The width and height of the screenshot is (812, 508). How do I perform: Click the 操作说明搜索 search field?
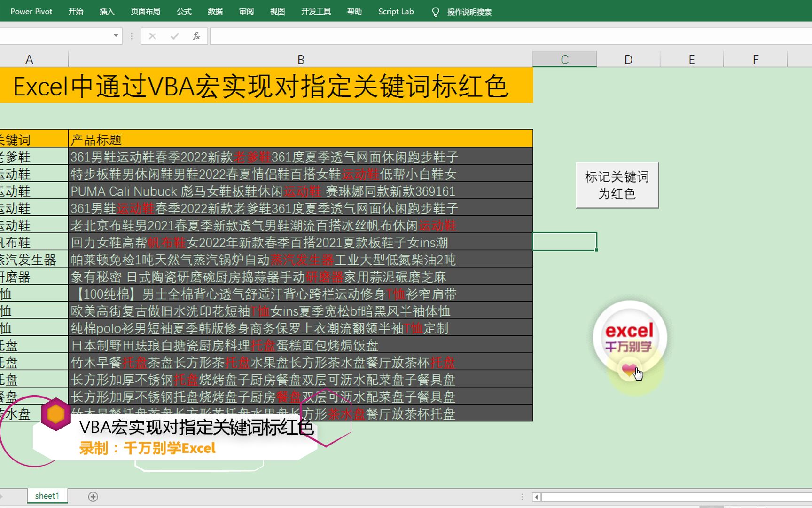click(x=469, y=12)
